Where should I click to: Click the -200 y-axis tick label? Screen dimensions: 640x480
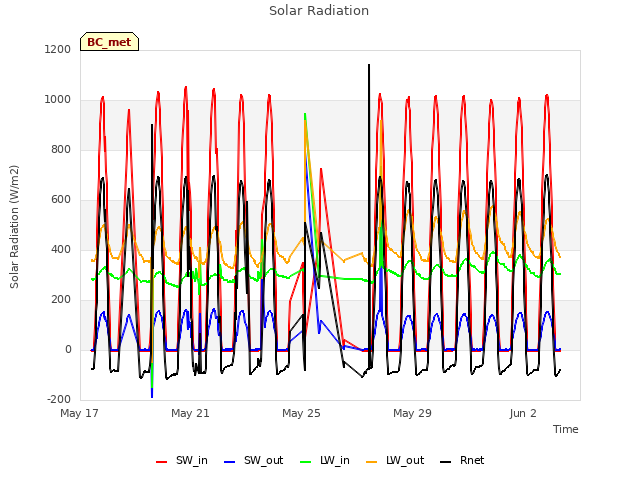coord(59,400)
